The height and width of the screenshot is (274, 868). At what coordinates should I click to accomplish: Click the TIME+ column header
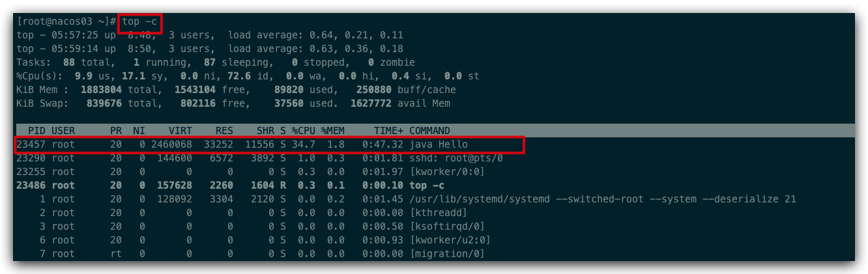pyautogui.click(x=389, y=131)
